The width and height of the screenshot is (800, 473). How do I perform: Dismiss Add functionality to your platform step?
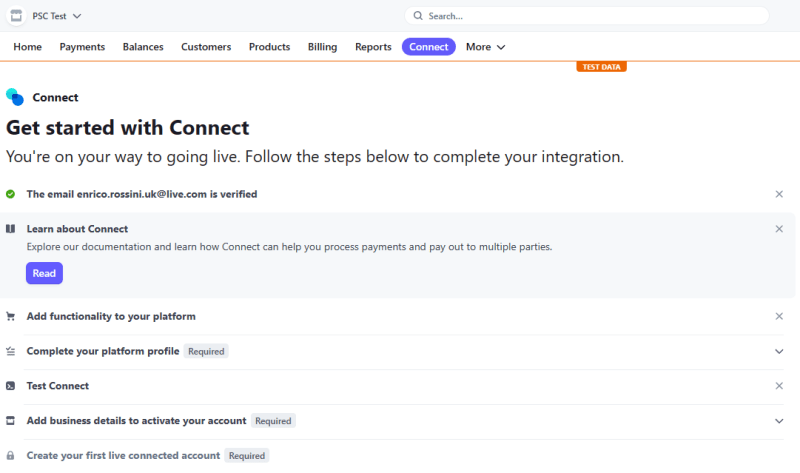pos(779,316)
